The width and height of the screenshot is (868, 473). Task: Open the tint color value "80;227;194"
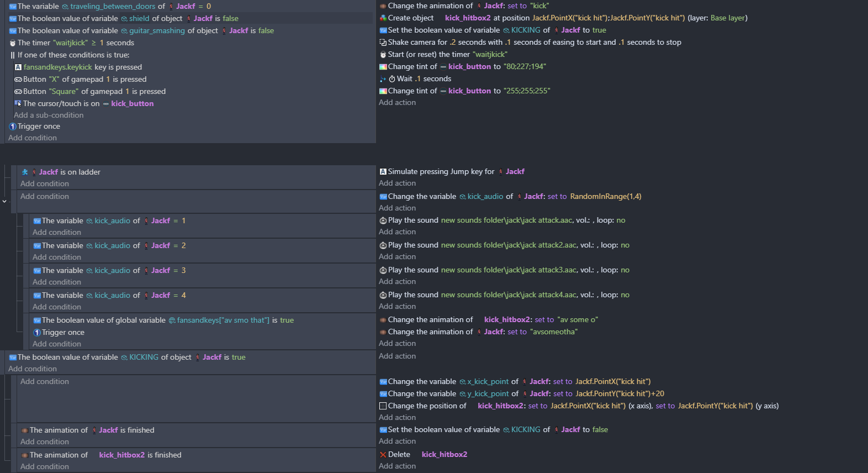(x=525, y=67)
